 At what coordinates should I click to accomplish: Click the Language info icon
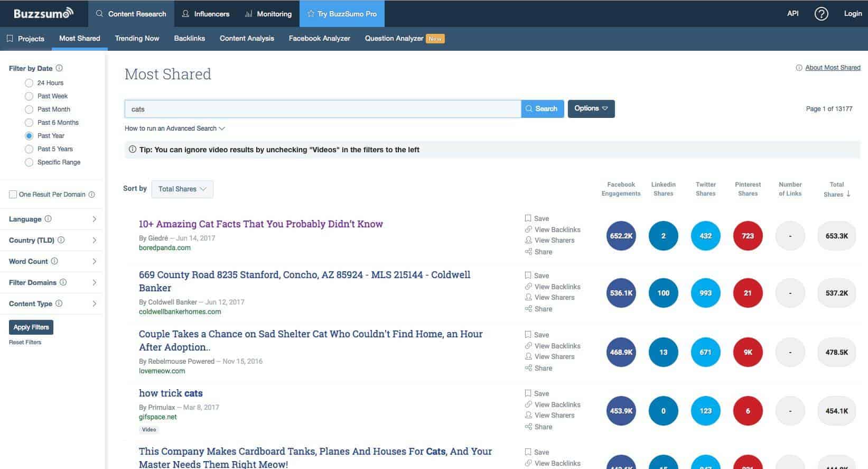point(48,219)
